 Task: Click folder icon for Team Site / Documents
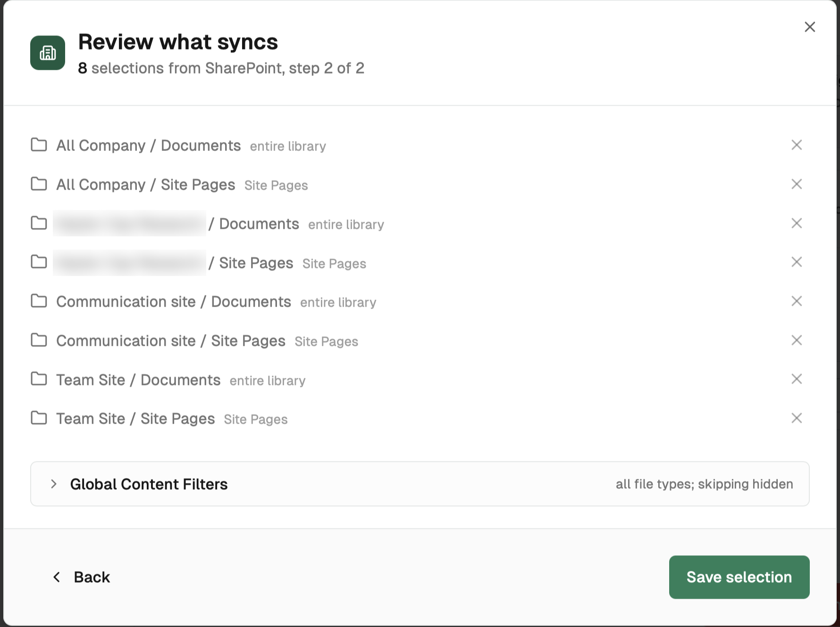tap(39, 378)
